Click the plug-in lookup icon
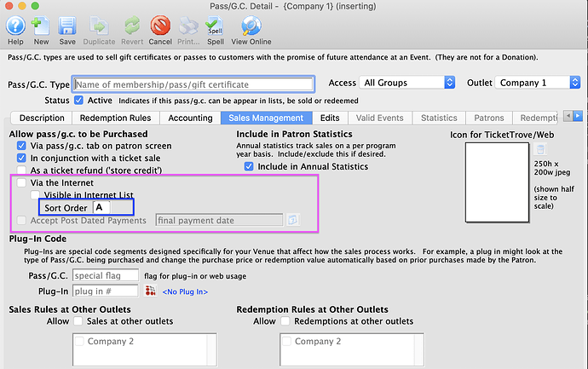The image size is (588, 369). [x=150, y=291]
